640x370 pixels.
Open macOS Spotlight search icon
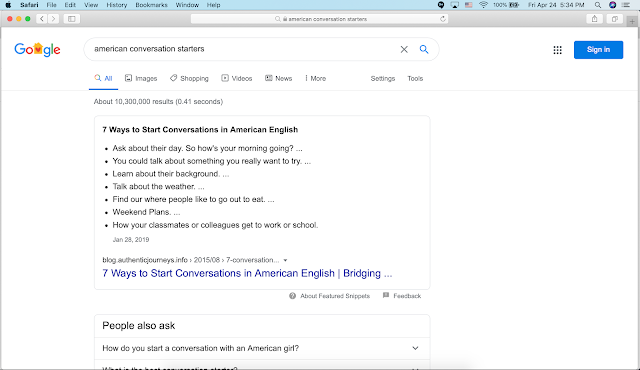click(x=598, y=5)
